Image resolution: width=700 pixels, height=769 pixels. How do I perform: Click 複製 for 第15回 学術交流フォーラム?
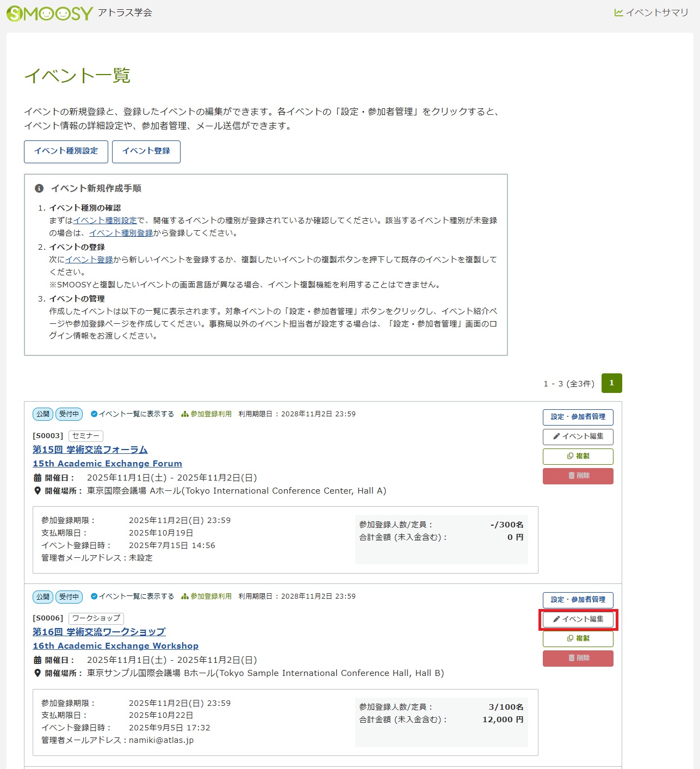click(x=578, y=456)
